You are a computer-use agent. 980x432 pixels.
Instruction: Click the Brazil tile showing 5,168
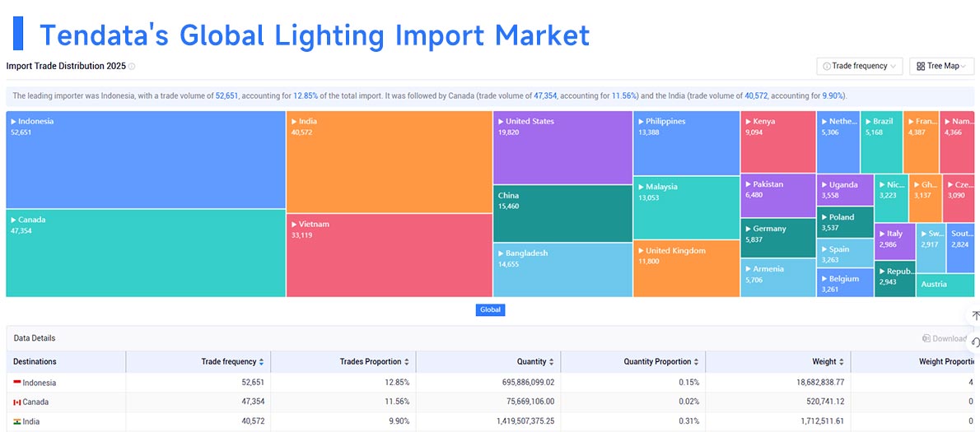[881, 142]
